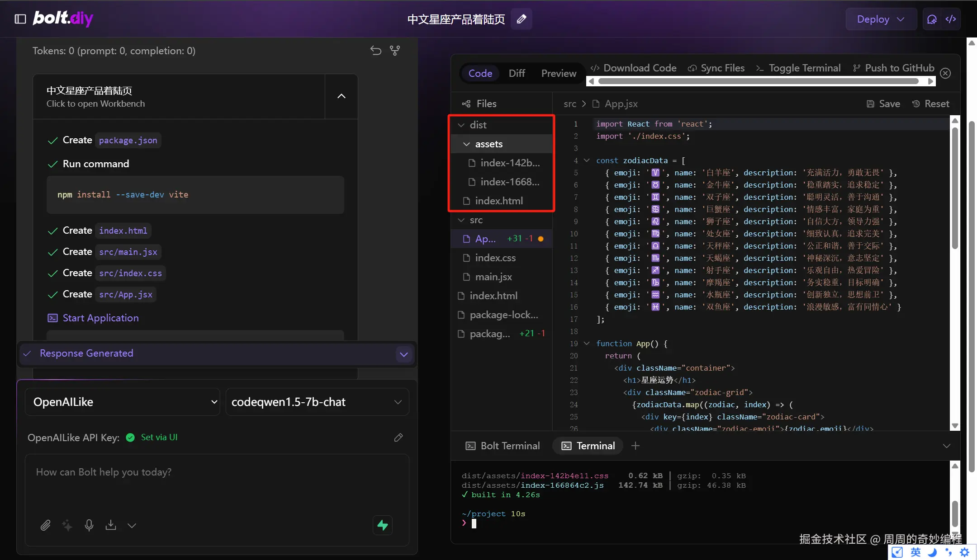
Task: Collapse the dist folder in file tree
Action: (478, 125)
